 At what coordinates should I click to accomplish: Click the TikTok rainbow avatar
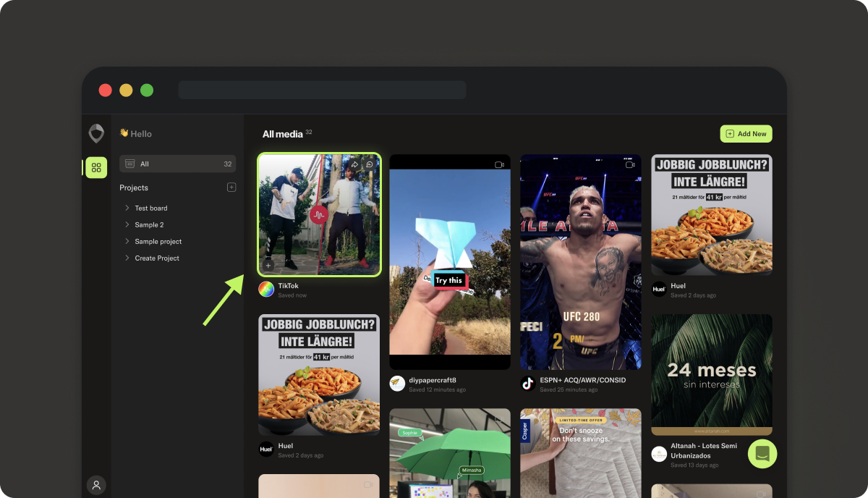click(266, 290)
